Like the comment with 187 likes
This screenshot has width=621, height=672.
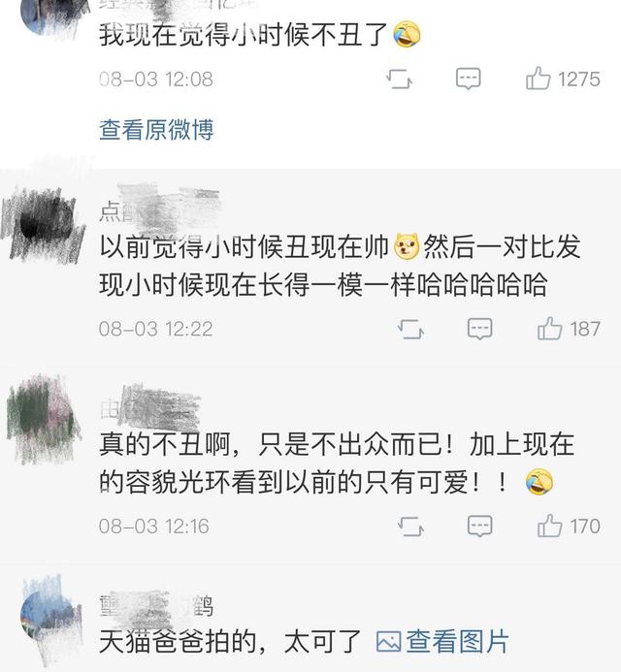point(569,329)
